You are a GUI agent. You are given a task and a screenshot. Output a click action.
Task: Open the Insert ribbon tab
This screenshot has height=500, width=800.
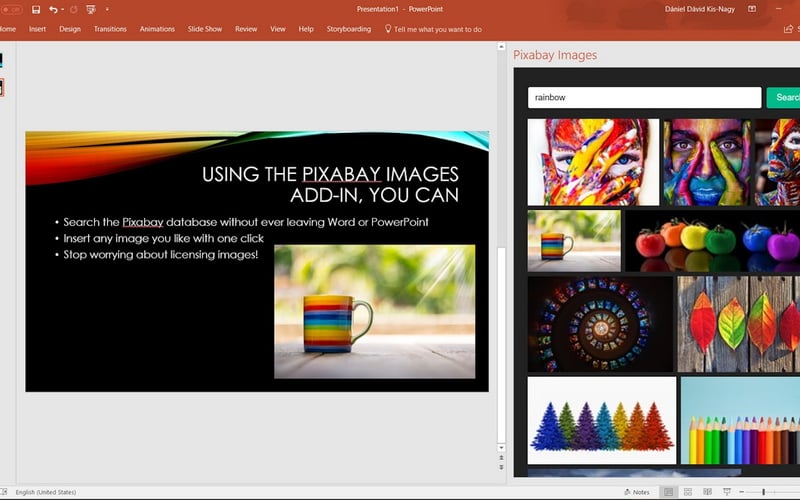[37, 29]
